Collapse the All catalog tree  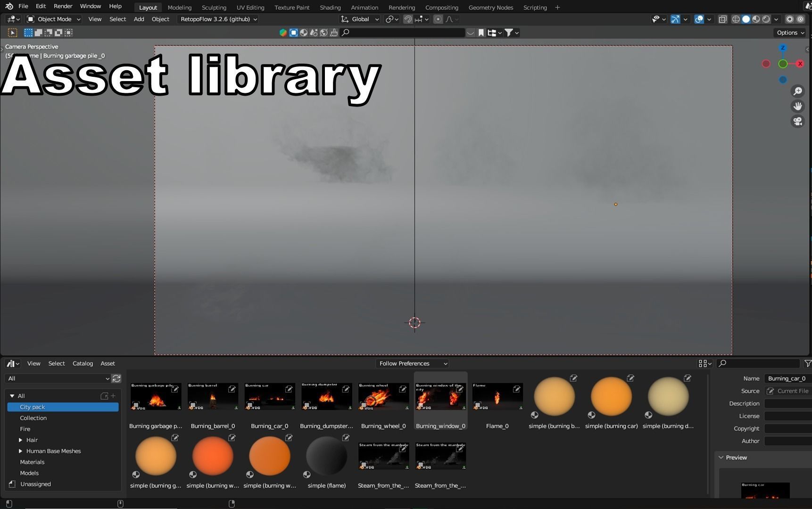pos(12,396)
